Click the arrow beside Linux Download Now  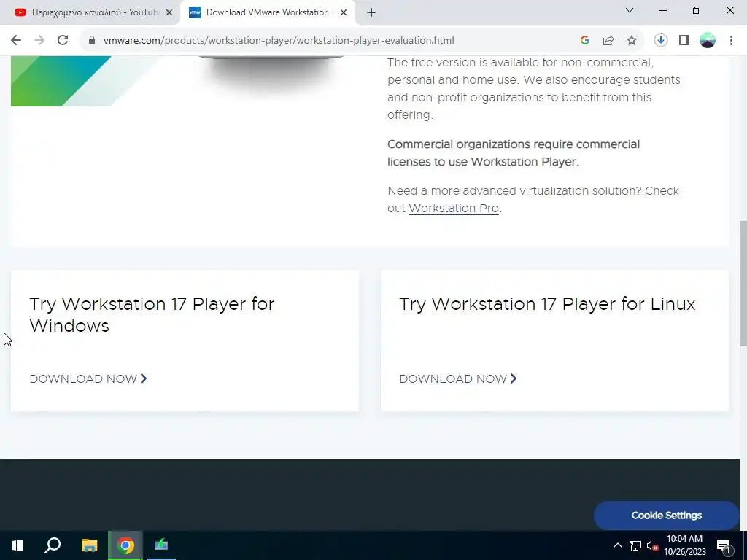tap(514, 378)
